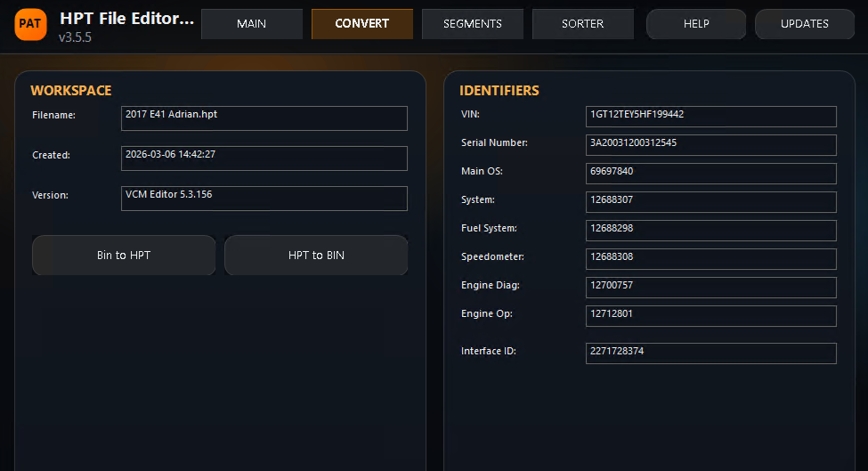Screen dimensions: 868x471
Task: Focus the Fuel System field
Action: (710, 231)
